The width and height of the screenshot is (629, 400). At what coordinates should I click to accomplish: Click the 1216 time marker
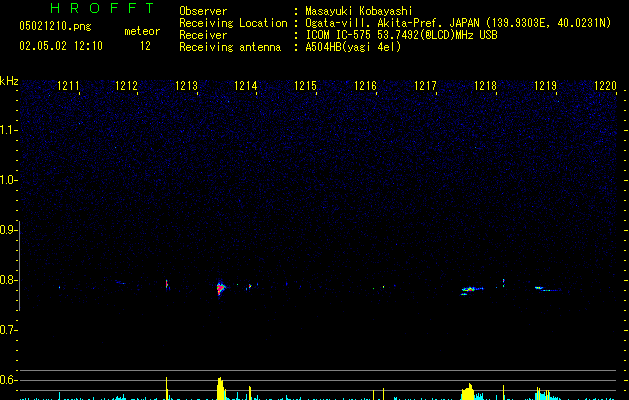[365, 86]
